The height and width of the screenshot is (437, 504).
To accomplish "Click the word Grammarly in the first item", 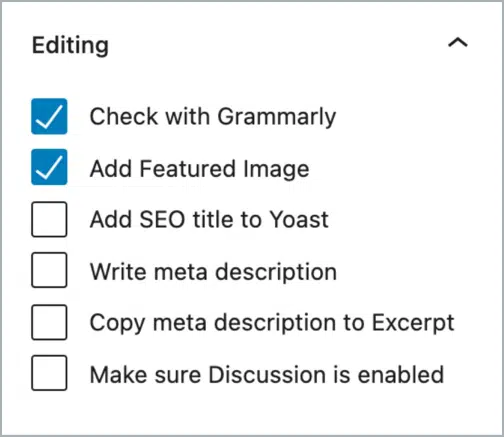I will point(277,117).
